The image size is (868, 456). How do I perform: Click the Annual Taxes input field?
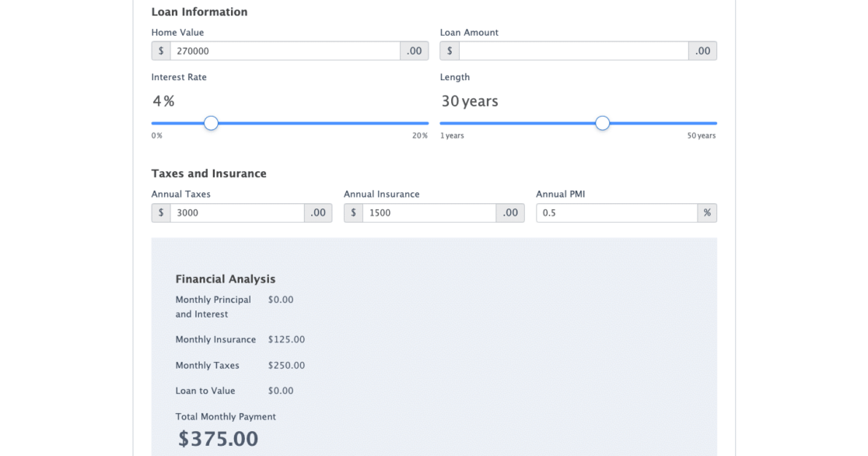click(x=236, y=213)
